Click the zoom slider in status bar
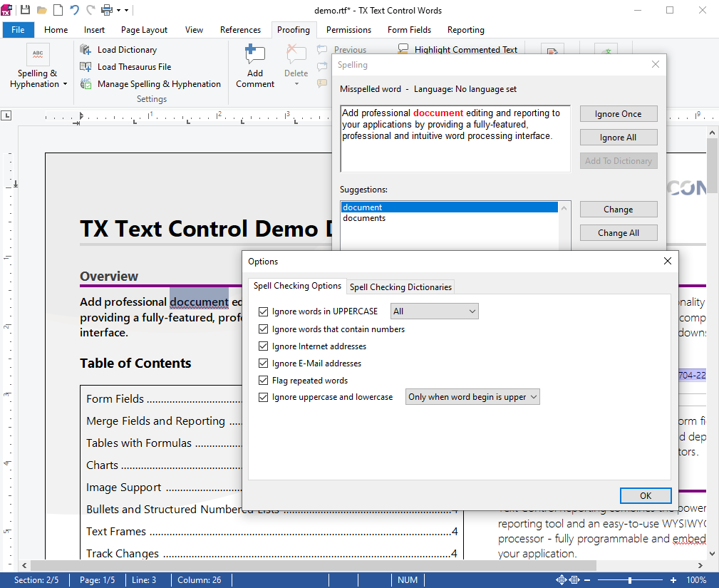This screenshot has width=719, height=588. [x=630, y=579]
